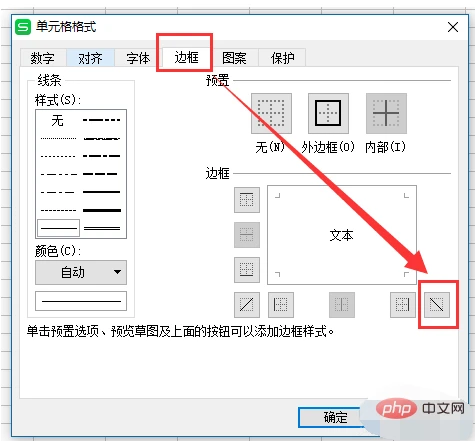Select the medium dash-dot line style
The image size is (475, 441).
point(102,156)
